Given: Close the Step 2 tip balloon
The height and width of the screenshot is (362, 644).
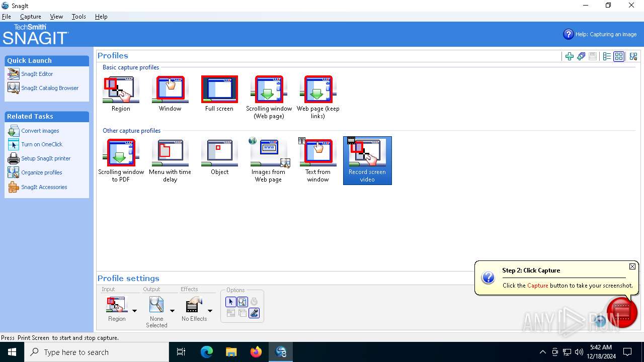Looking at the screenshot, I should tap(632, 266).
